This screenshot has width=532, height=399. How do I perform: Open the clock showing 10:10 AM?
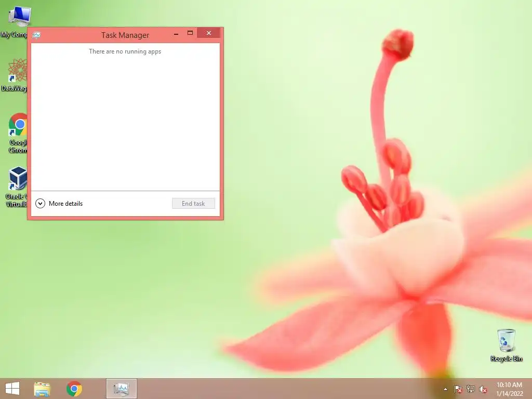pos(509,389)
